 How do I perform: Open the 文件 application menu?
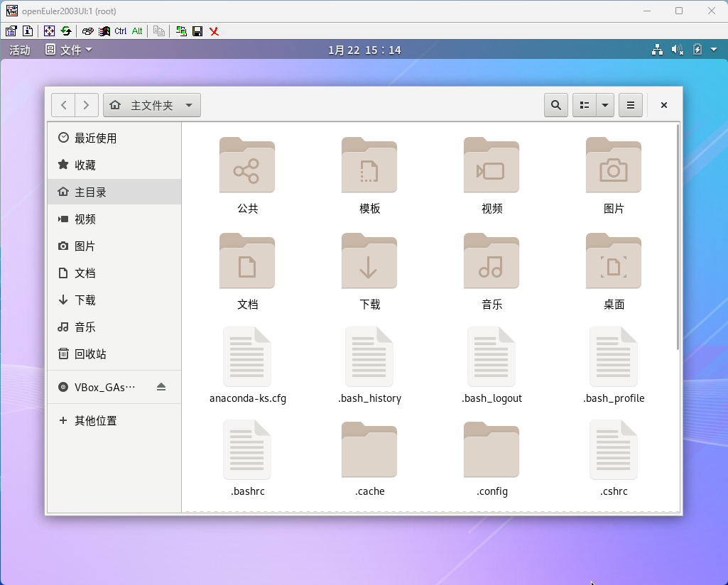click(x=69, y=50)
